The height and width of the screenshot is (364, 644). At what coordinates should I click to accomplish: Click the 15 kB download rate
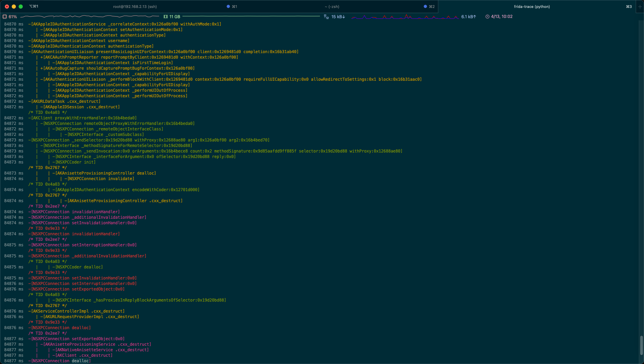338,17
